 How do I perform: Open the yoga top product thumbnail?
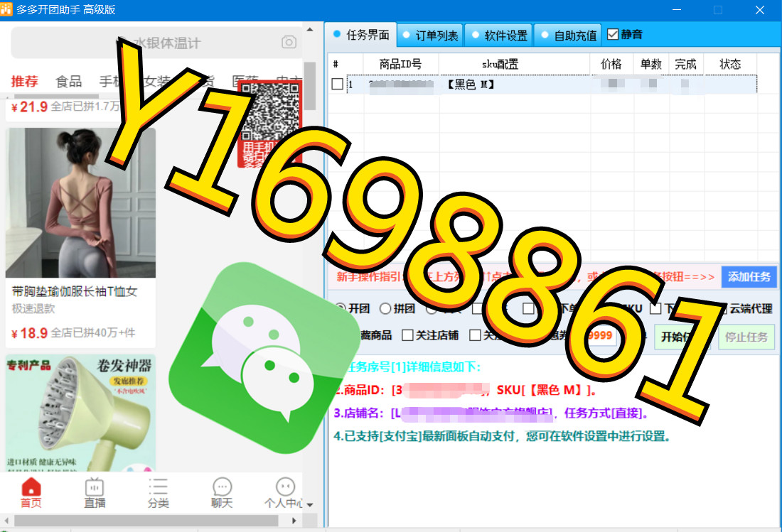pos(80,202)
